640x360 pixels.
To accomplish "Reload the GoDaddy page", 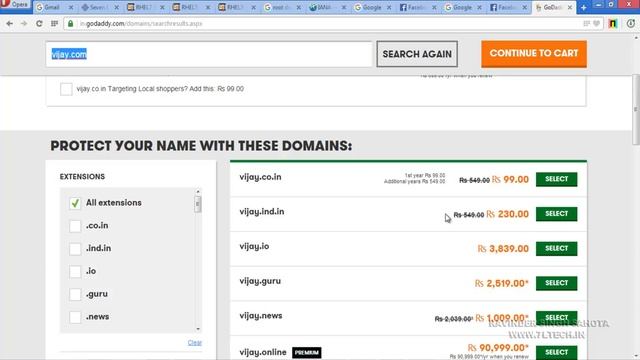I will pos(39,24).
